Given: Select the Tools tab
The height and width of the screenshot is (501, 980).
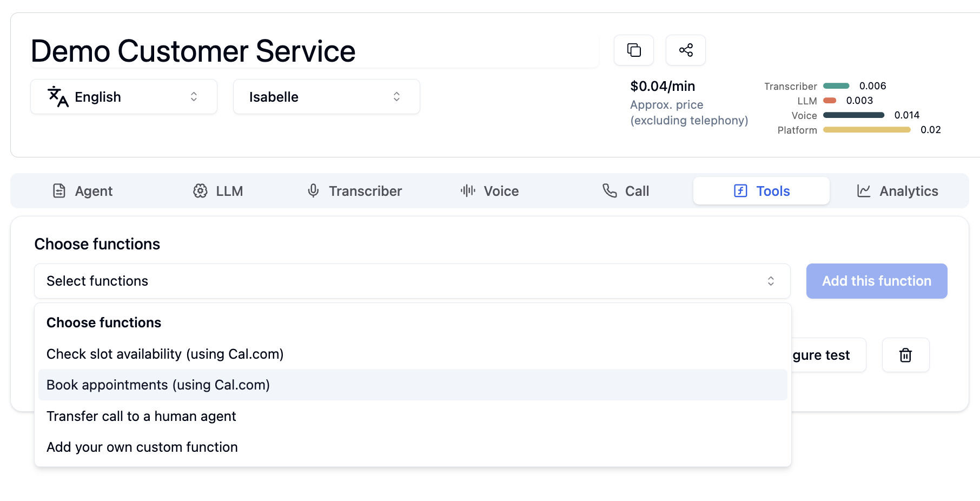Looking at the screenshot, I should [x=762, y=191].
